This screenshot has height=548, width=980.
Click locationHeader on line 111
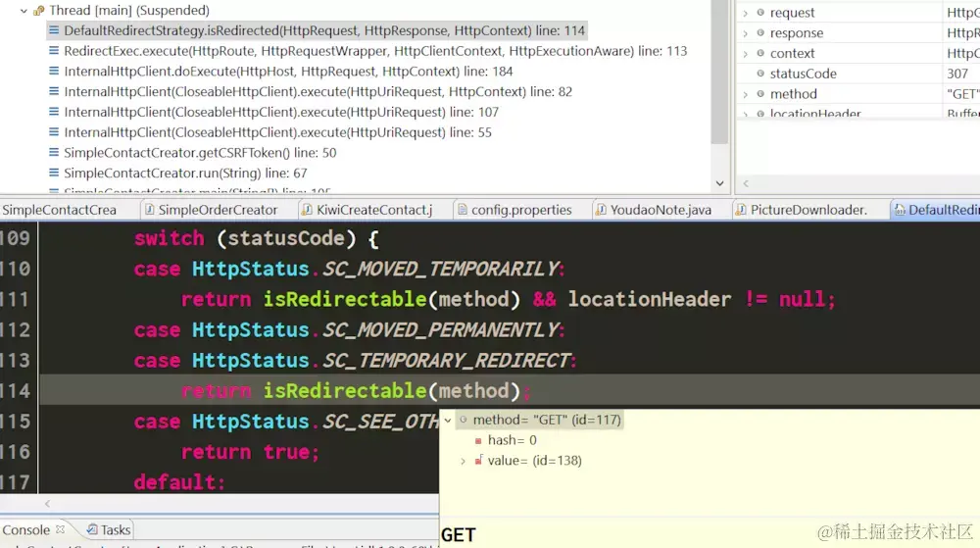pos(650,299)
